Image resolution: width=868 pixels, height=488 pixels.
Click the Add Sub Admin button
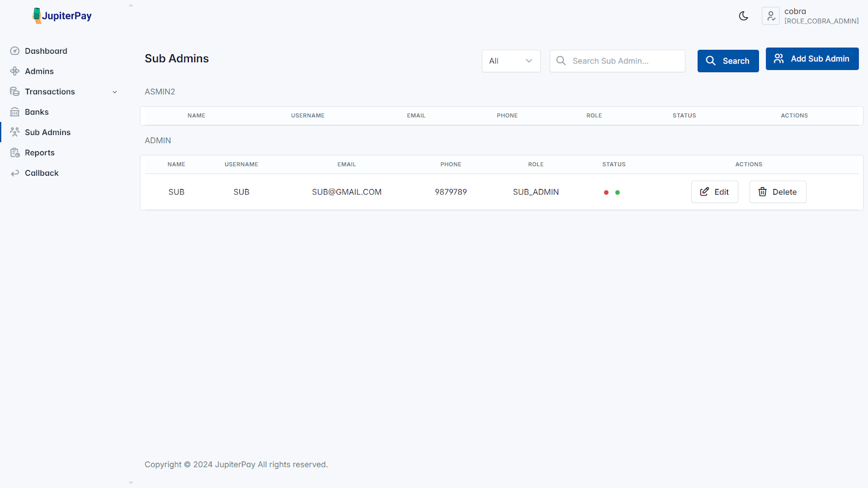pyautogui.click(x=812, y=59)
